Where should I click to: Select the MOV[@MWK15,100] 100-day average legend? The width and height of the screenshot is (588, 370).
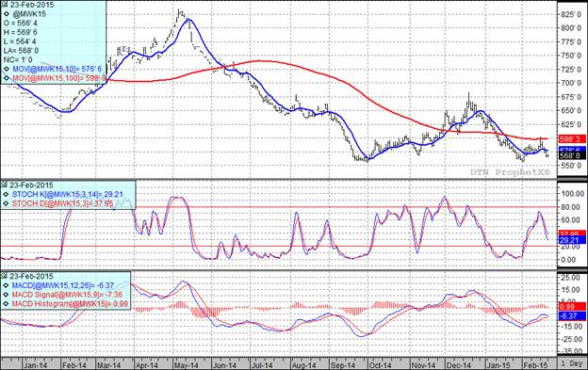[59, 78]
